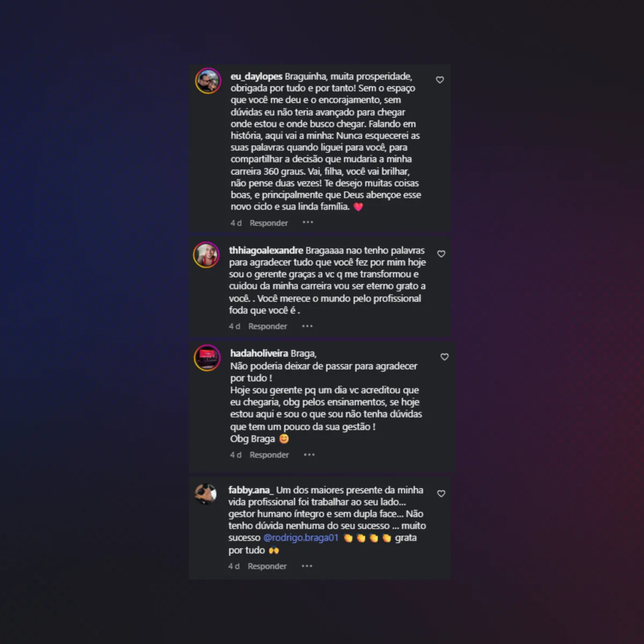Open hadaholiveira username link

259,353
